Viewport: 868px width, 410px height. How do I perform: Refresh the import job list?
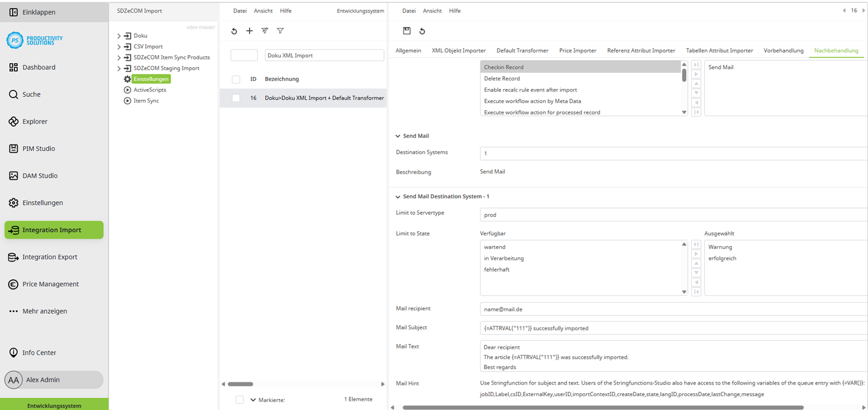click(x=234, y=31)
